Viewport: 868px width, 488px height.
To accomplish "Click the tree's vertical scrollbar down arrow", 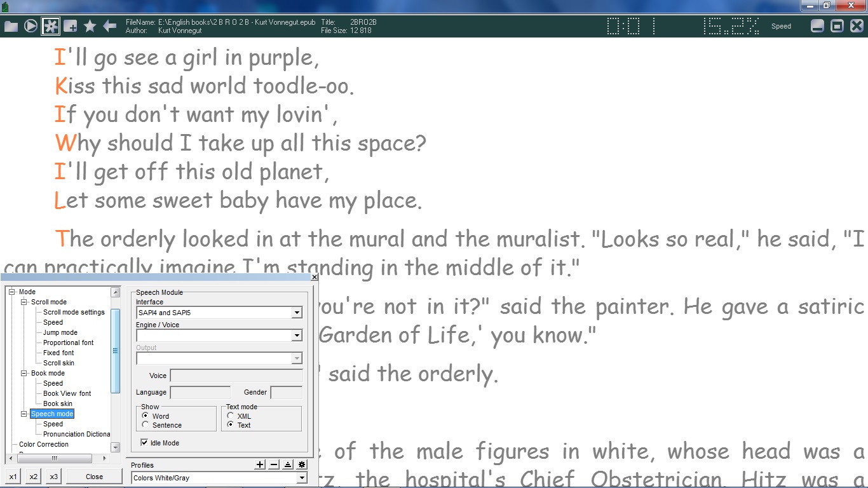I will 115,447.
